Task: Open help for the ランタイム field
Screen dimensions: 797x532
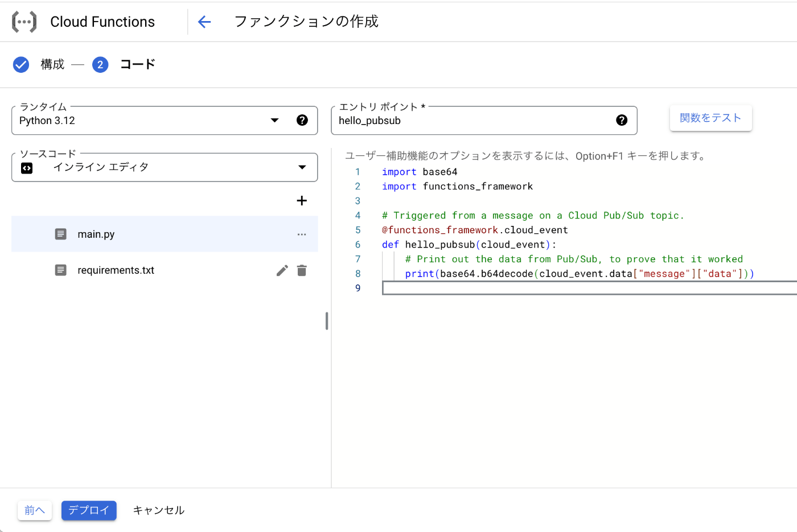Action: [x=302, y=120]
